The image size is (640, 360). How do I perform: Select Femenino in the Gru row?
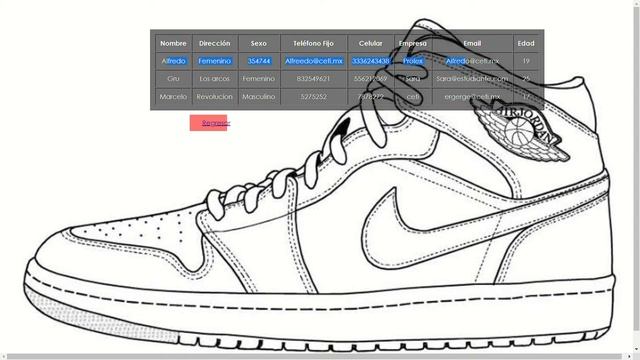point(259,79)
